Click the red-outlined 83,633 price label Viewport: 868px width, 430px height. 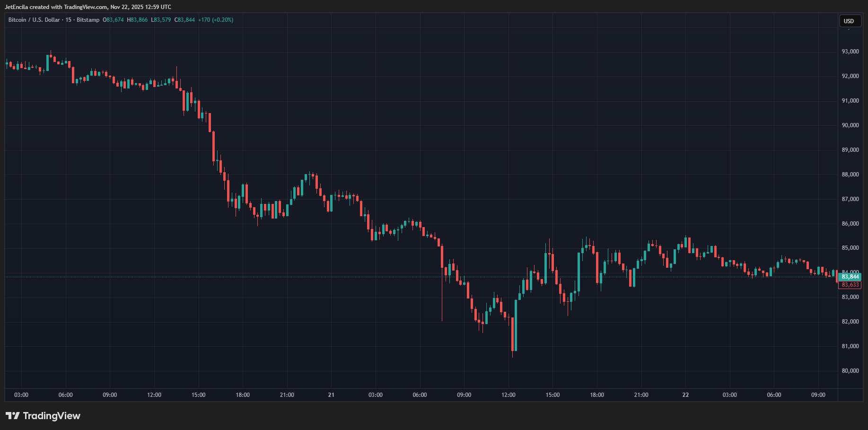click(850, 285)
